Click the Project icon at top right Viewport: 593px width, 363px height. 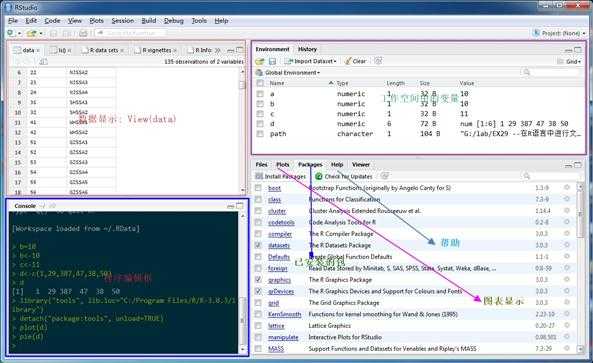coord(536,33)
